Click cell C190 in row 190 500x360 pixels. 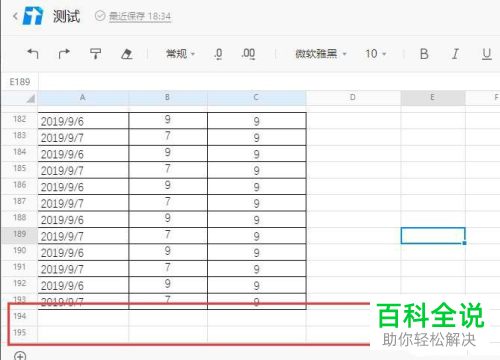[257, 252]
